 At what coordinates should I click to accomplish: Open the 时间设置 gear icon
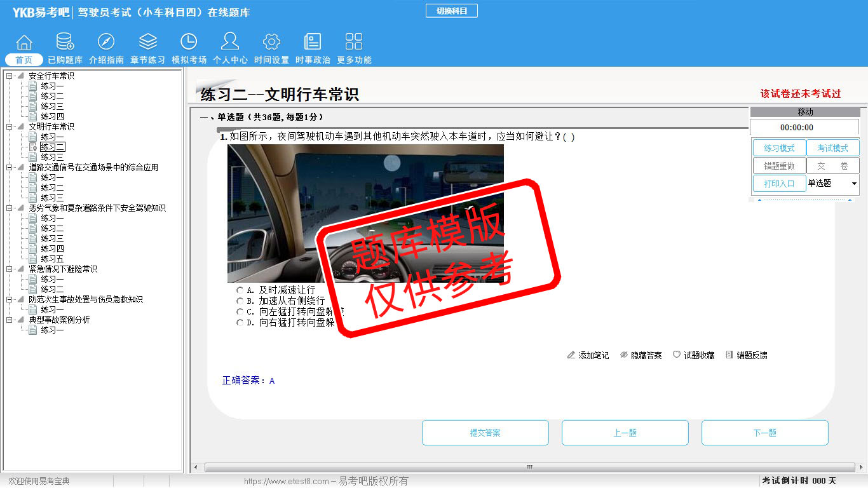point(271,42)
